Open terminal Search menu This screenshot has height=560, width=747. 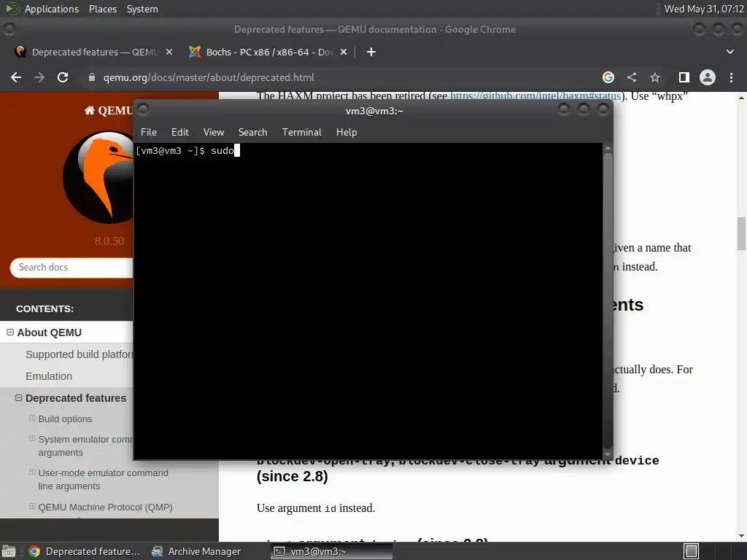[252, 132]
